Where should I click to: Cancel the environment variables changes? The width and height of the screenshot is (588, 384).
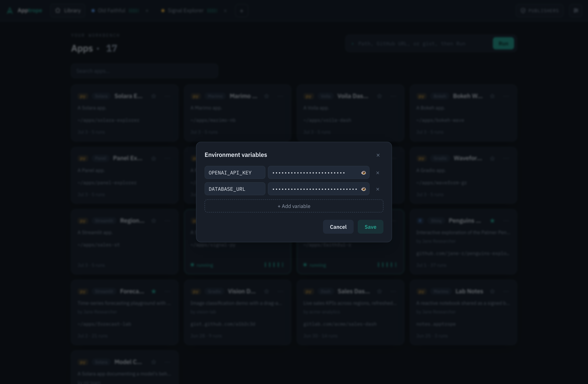pyautogui.click(x=338, y=227)
